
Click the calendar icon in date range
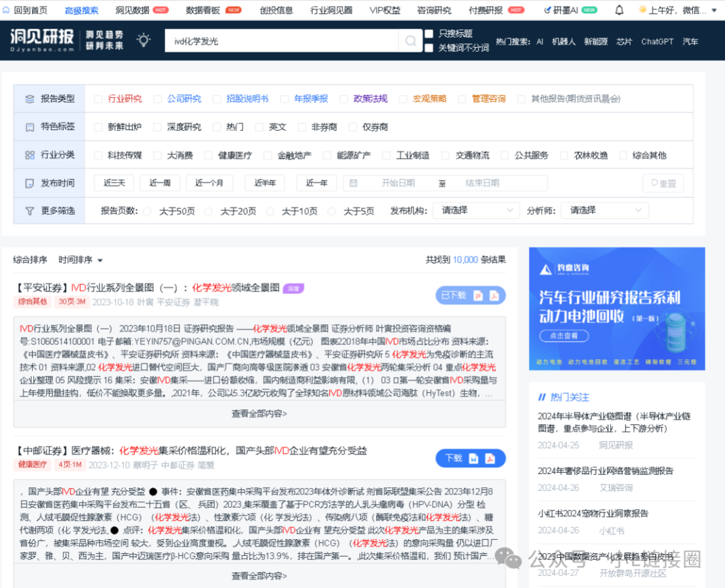[353, 183]
